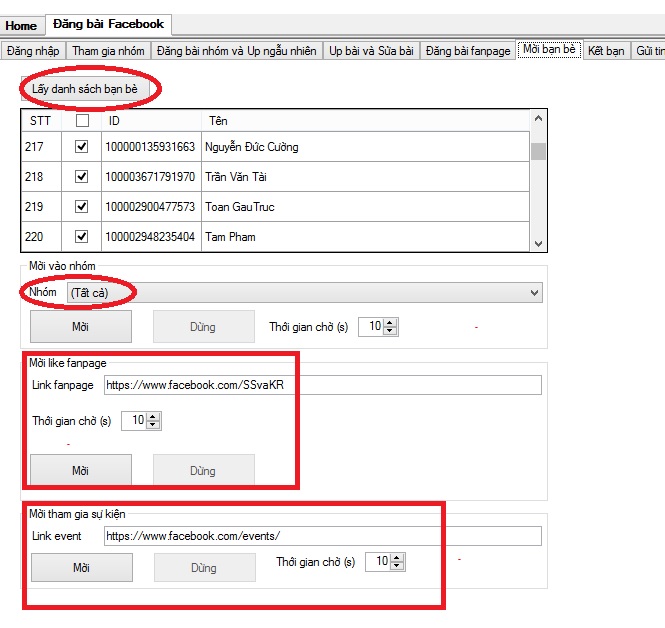Toggle the select-all checkbox in table header
Viewport: 665px width, 628px height.
click(82, 120)
